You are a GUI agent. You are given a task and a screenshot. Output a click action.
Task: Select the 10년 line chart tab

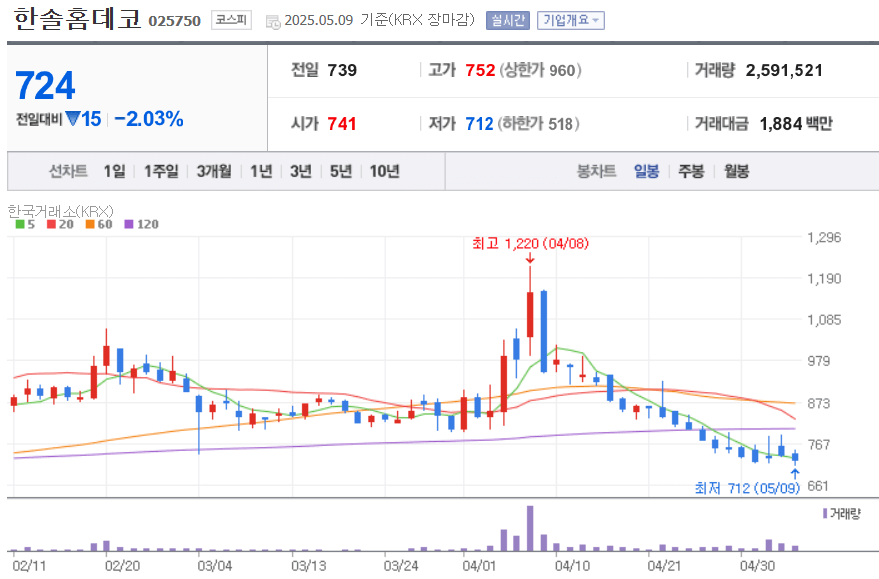(x=385, y=171)
